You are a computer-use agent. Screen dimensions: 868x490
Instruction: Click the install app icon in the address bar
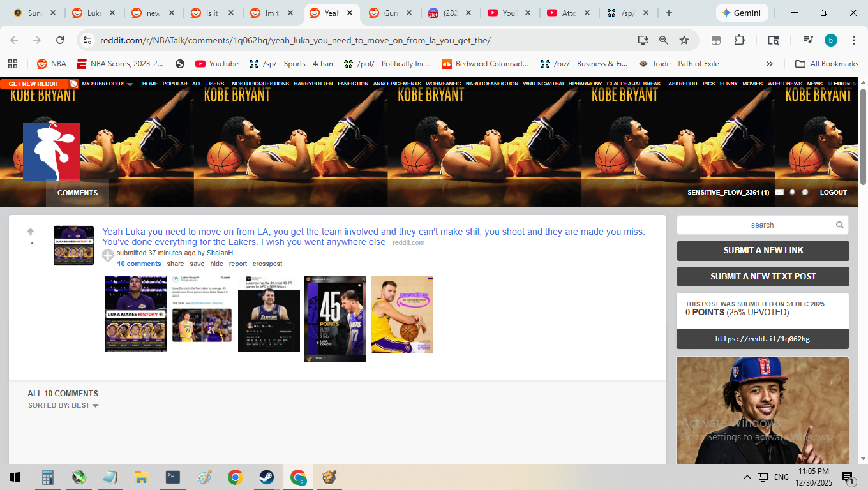(x=643, y=40)
